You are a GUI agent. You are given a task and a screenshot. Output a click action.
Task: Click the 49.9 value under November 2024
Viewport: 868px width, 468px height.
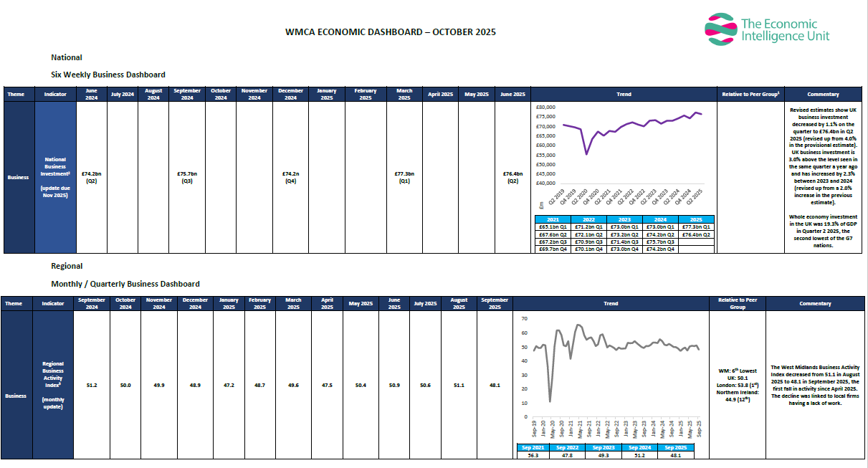pyautogui.click(x=158, y=386)
